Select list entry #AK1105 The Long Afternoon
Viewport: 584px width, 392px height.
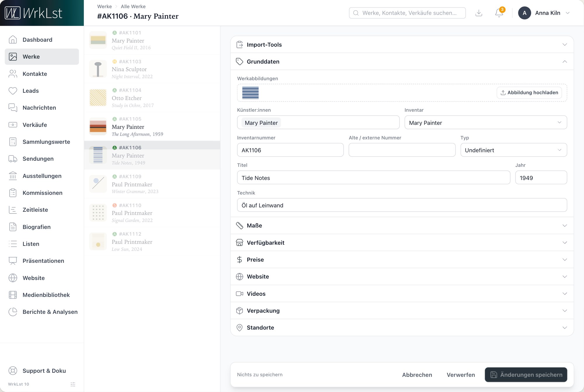click(152, 127)
